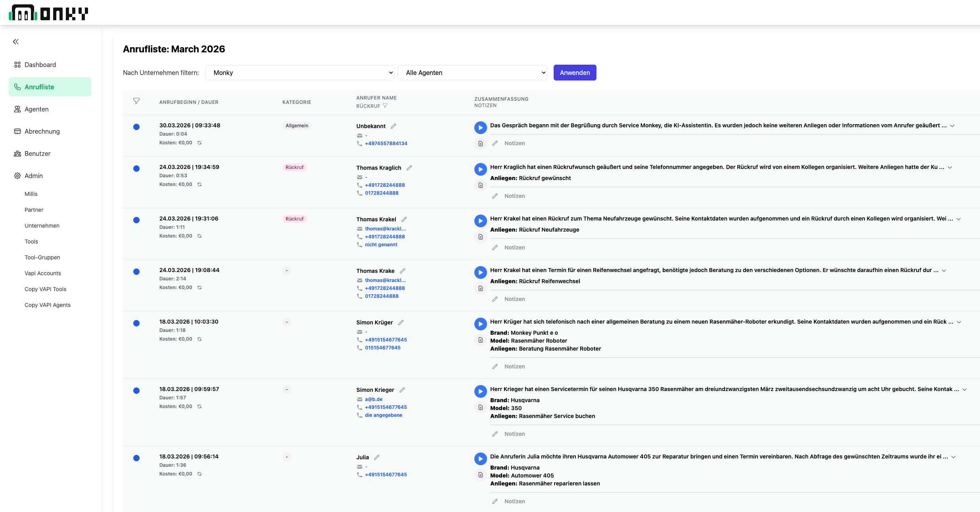Click Notizen field of Thomas Krakel call
The width and height of the screenshot is (980, 512).
point(514,247)
